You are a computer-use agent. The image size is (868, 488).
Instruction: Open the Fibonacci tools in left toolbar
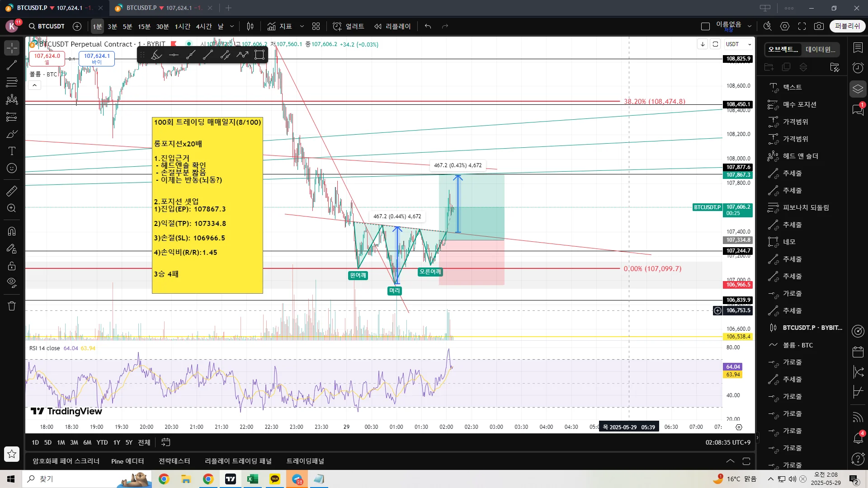pos(12,82)
